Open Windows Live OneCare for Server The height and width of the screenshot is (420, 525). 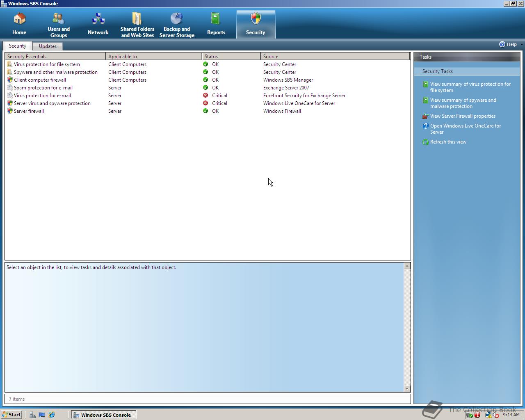click(x=466, y=129)
